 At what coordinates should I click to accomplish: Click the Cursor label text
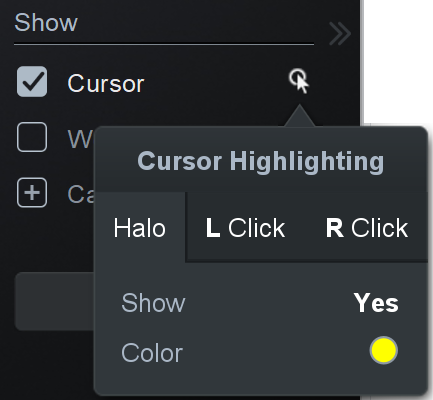106,83
